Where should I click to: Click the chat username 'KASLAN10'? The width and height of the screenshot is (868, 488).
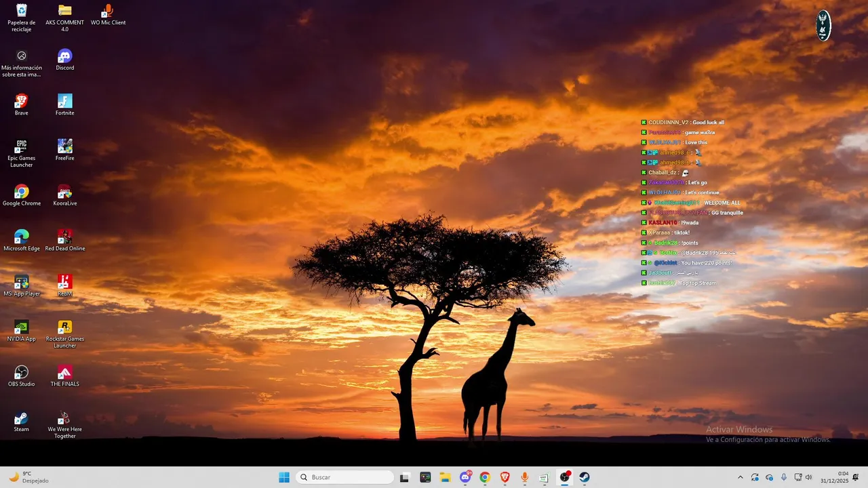pyautogui.click(x=663, y=223)
